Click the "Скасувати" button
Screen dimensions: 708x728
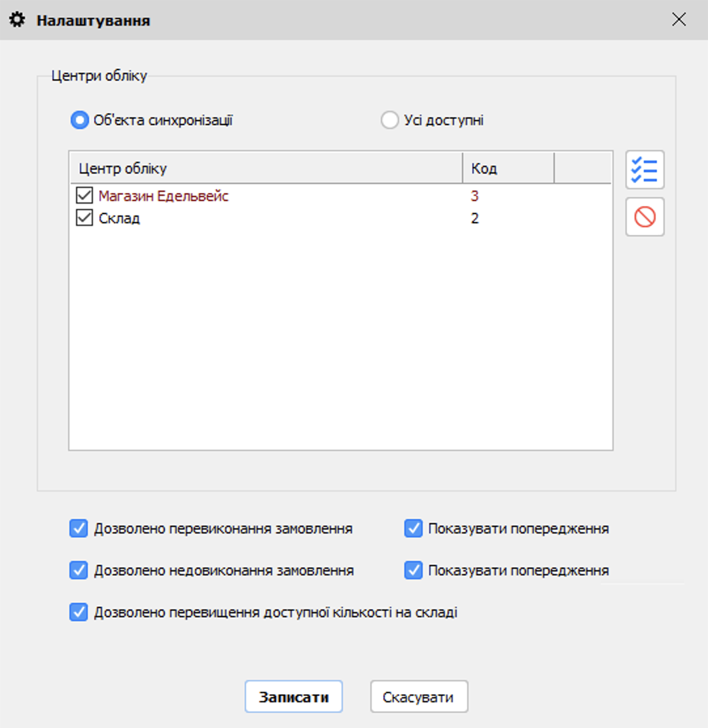[x=419, y=697]
